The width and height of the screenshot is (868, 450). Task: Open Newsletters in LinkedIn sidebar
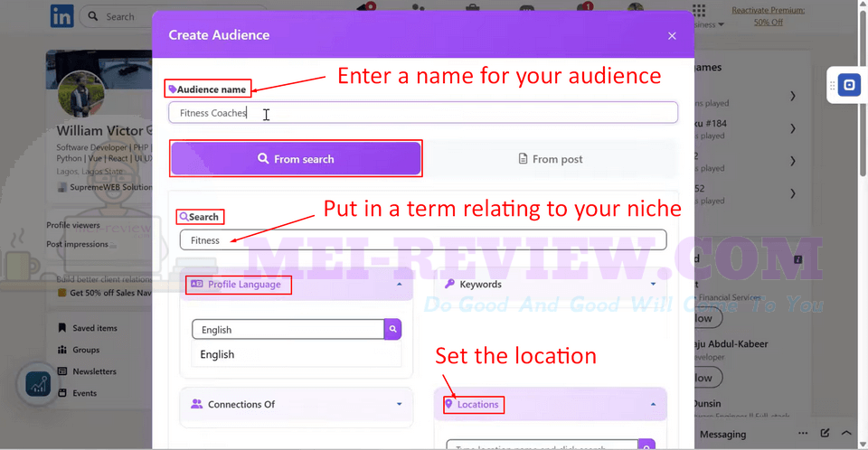[x=94, y=371]
